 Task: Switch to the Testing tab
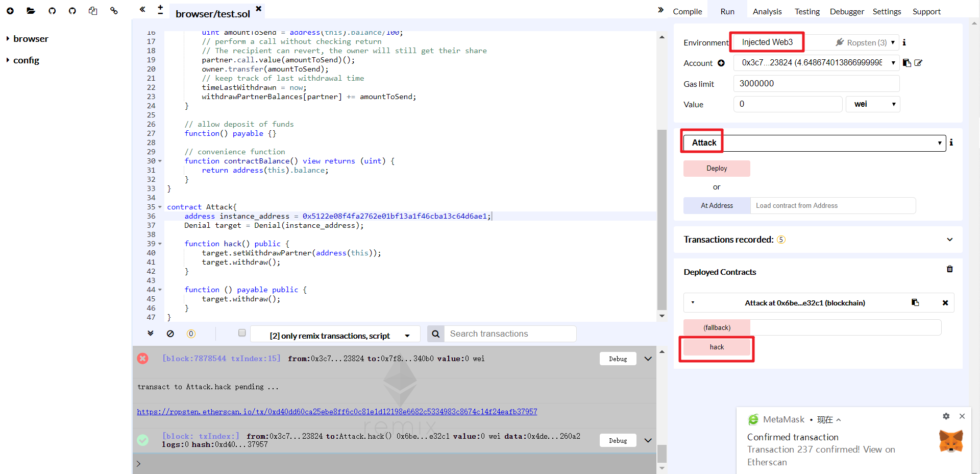click(807, 11)
